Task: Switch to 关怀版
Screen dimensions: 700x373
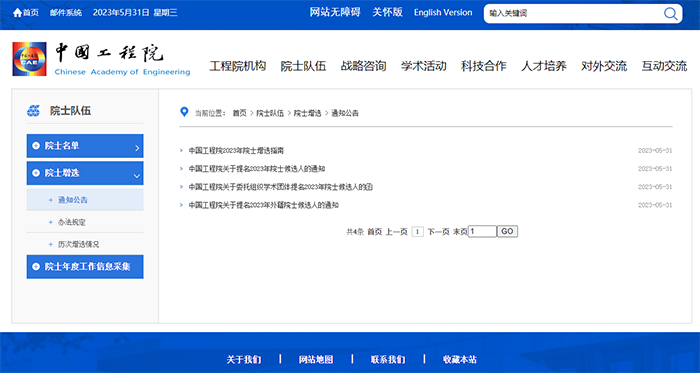Action: coord(388,12)
